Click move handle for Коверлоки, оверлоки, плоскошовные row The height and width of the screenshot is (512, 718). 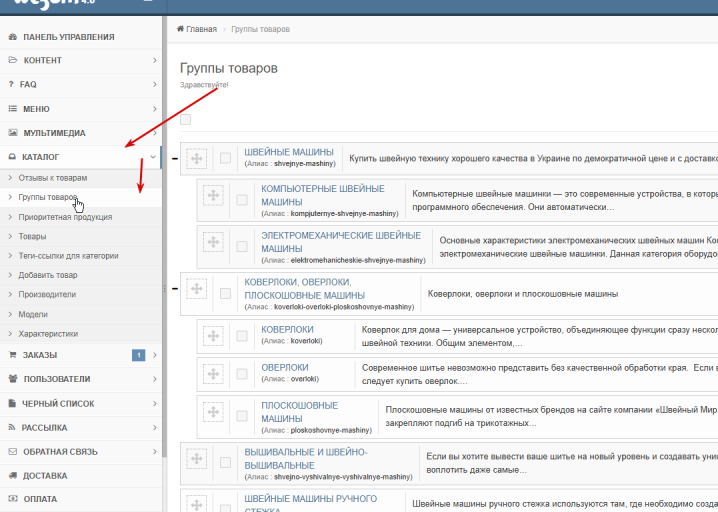click(196, 289)
